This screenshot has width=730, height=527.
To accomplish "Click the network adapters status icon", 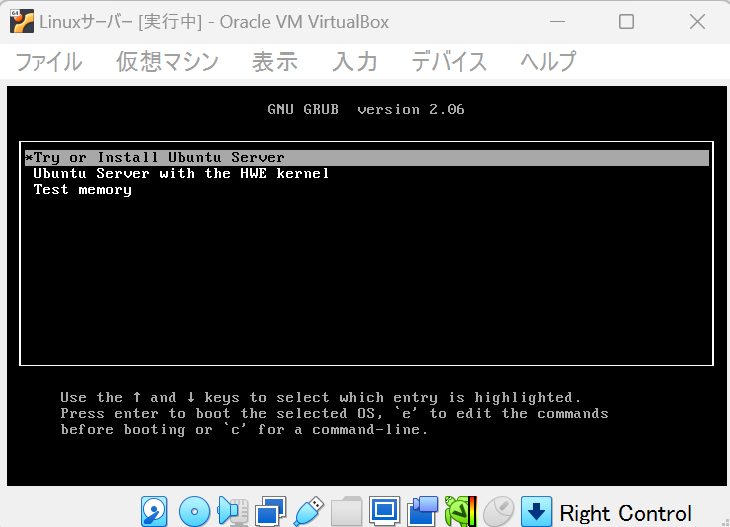I will pos(271,511).
